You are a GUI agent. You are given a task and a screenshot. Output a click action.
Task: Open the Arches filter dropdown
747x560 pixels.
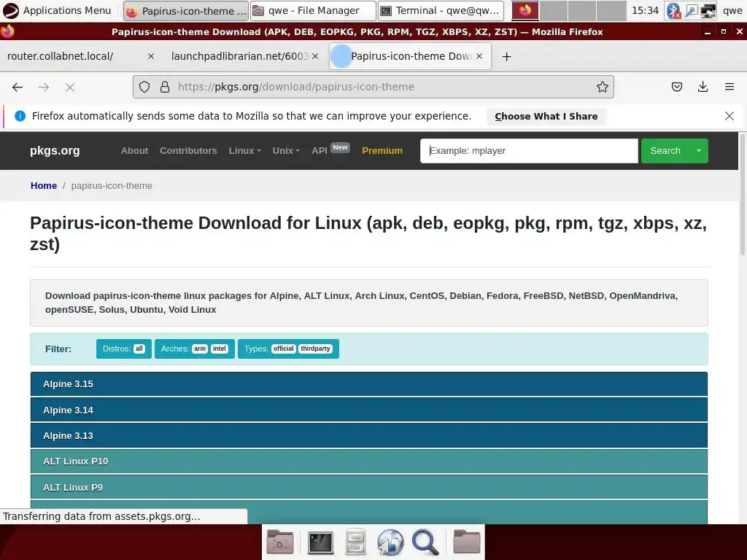(x=194, y=349)
